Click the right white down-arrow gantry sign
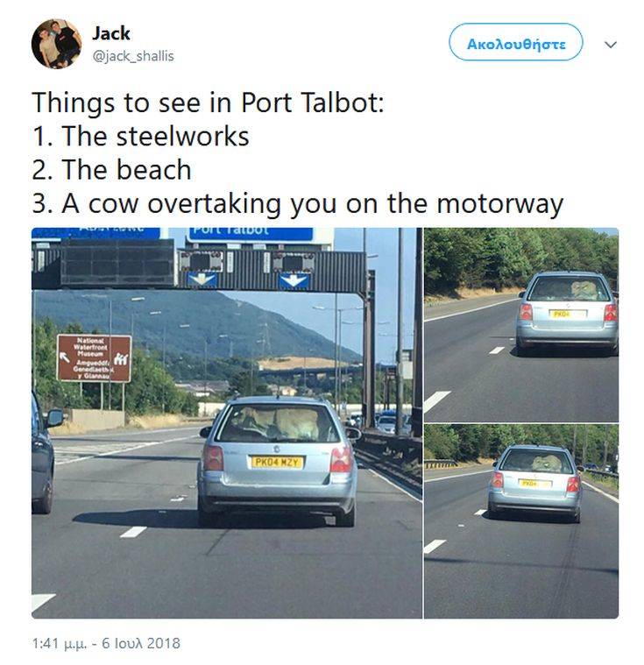Screen dimensions: 644x665 (x=294, y=280)
